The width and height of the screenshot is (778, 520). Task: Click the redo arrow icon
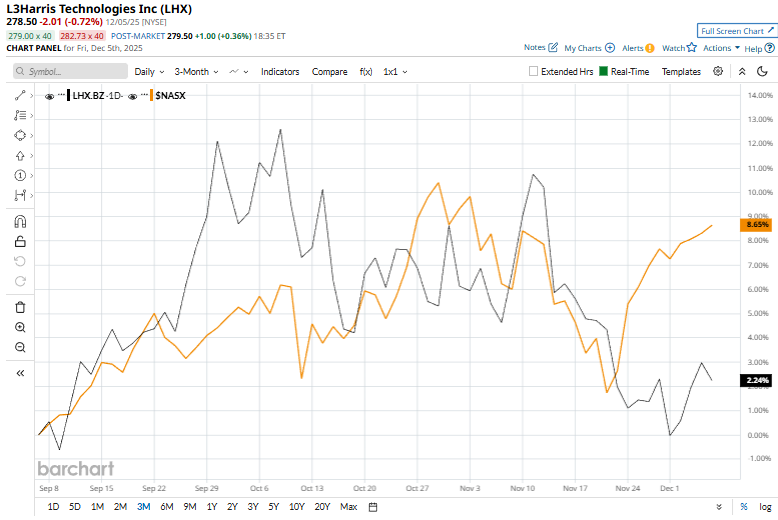click(x=20, y=281)
